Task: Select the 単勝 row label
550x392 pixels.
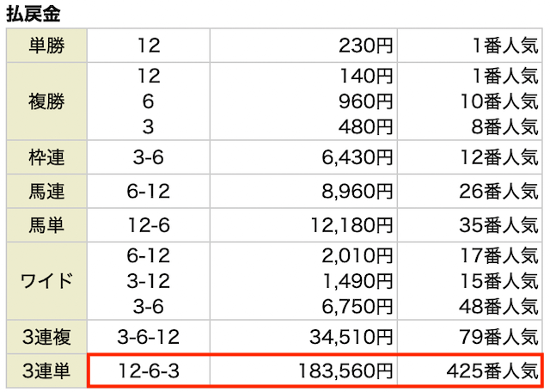Action: pyautogui.click(x=46, y=46)
